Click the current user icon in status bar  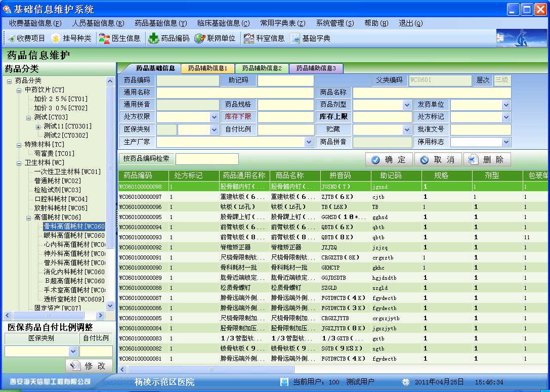point(284,382)
